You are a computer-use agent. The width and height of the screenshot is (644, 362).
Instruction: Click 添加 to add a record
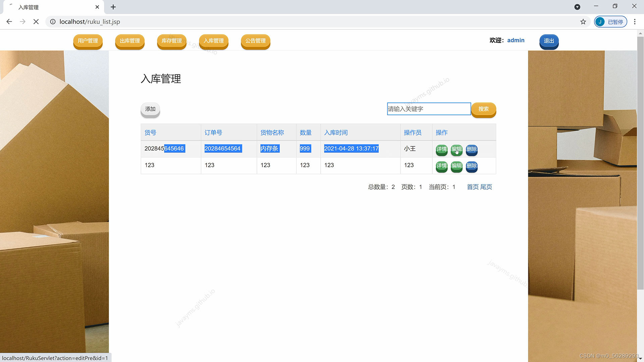(150, 110)
